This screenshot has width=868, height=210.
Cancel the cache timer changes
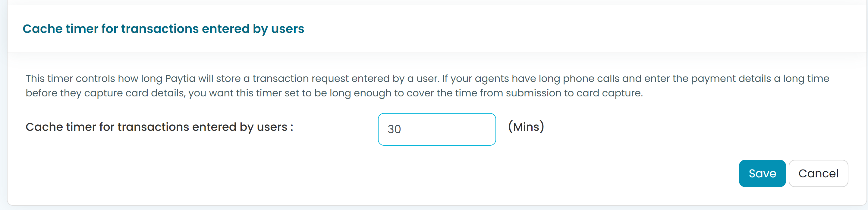coord(818,173)
